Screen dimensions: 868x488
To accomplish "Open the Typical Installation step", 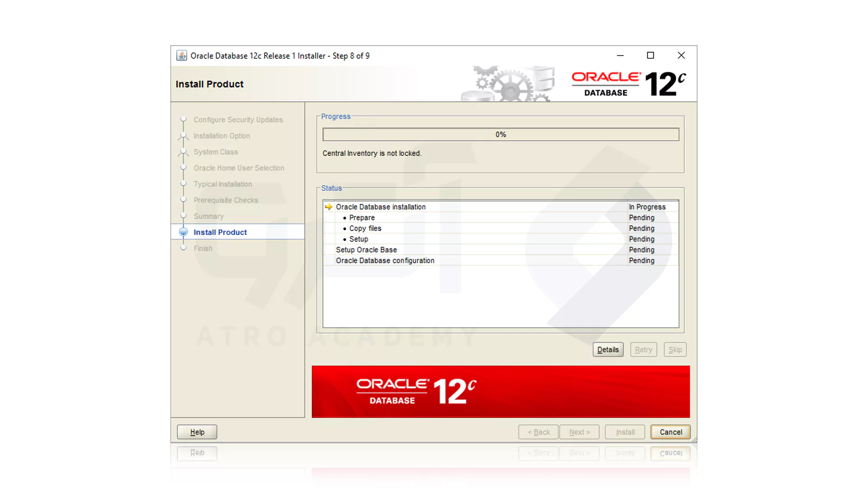I will (222, 184).
